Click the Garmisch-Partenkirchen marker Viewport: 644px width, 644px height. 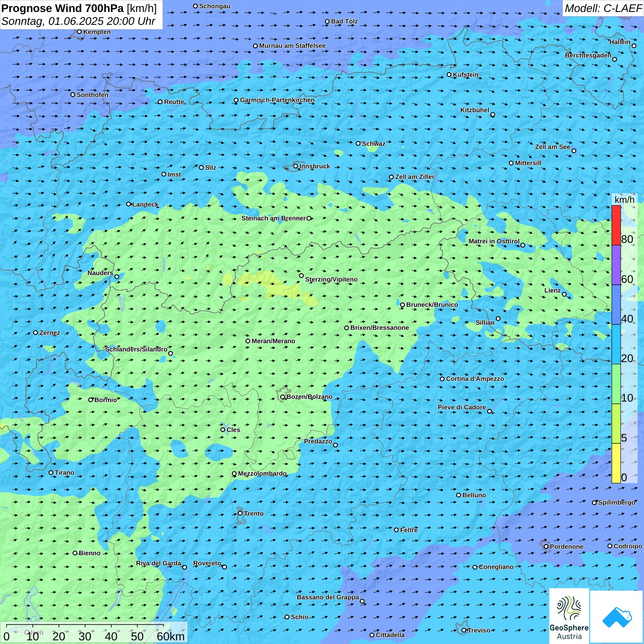coord(236,100)
